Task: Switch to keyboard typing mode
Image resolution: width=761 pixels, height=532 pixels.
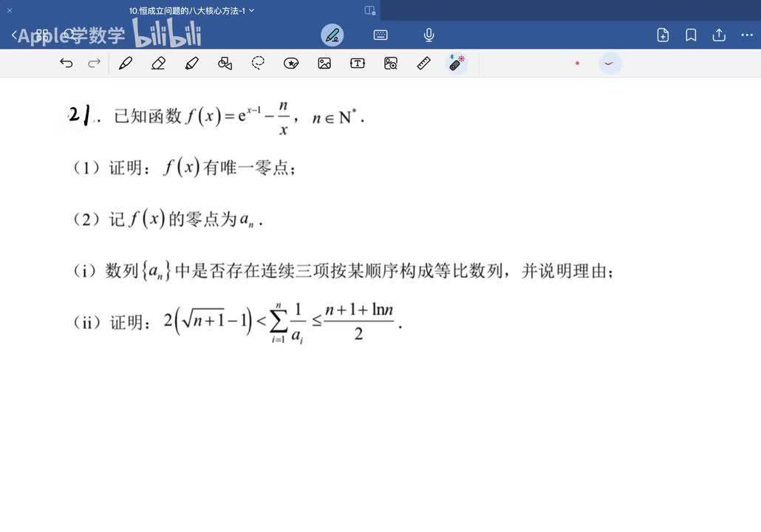Action: pyautogui.click(x=380, y=35)
